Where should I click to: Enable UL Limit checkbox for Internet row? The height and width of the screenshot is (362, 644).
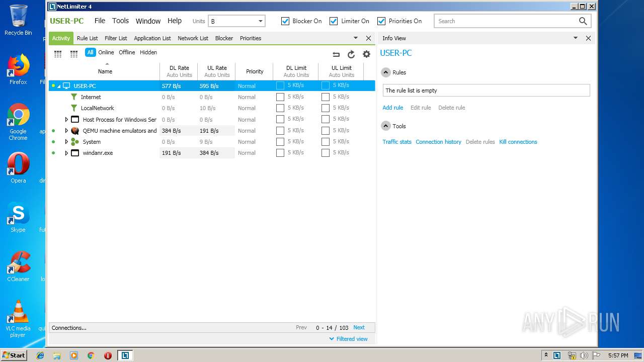click(x=326, y=97)
